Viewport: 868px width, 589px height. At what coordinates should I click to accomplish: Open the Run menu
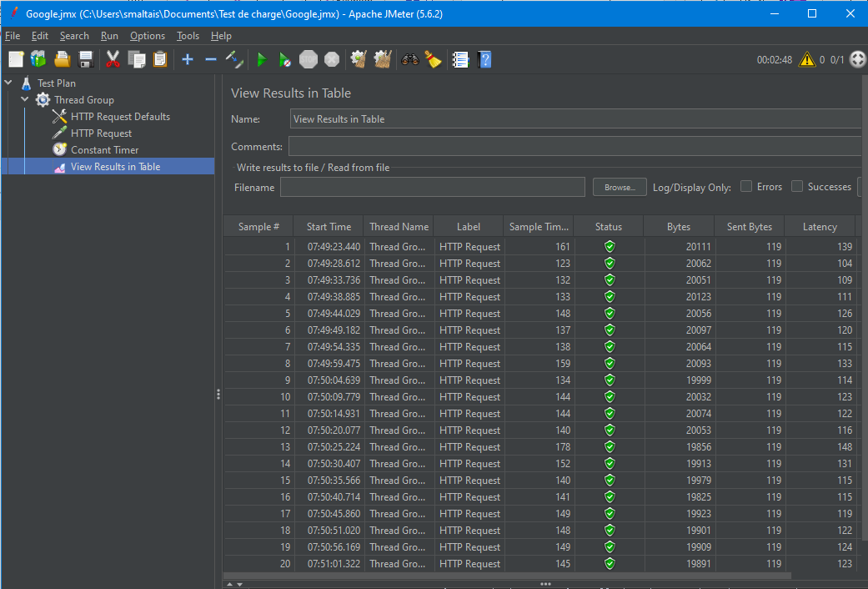[x=109, y=36]
